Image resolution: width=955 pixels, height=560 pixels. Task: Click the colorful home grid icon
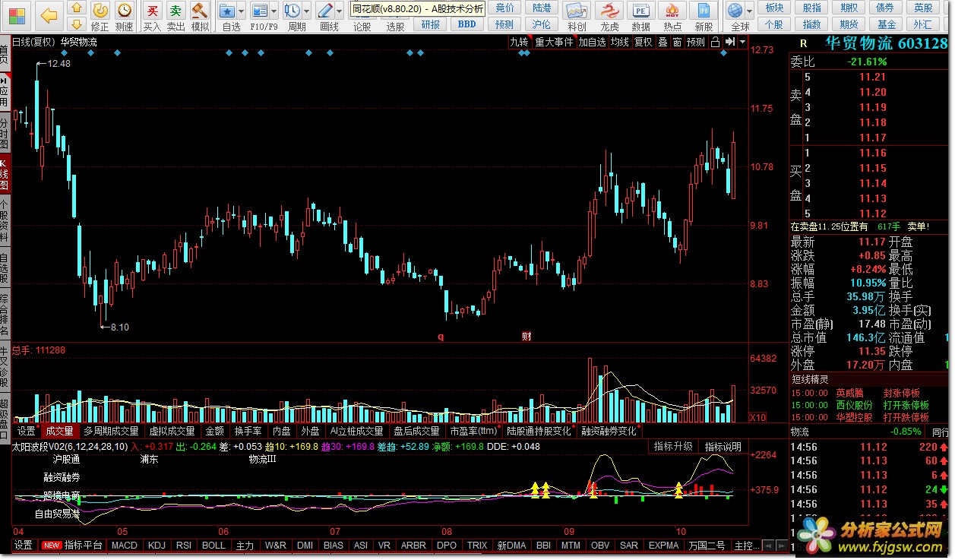(x=16, y=14)
